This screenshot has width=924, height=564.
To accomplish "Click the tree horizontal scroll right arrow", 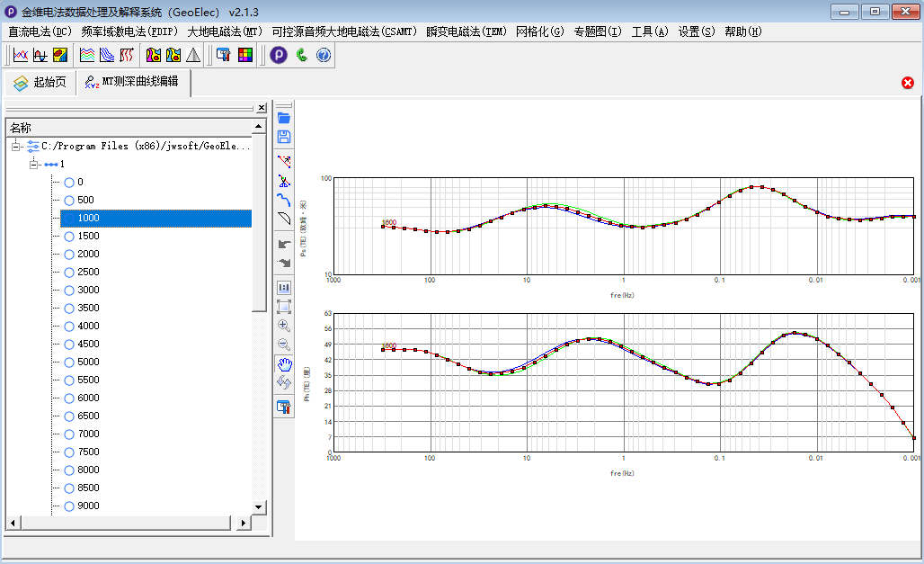I will point(243,523).
